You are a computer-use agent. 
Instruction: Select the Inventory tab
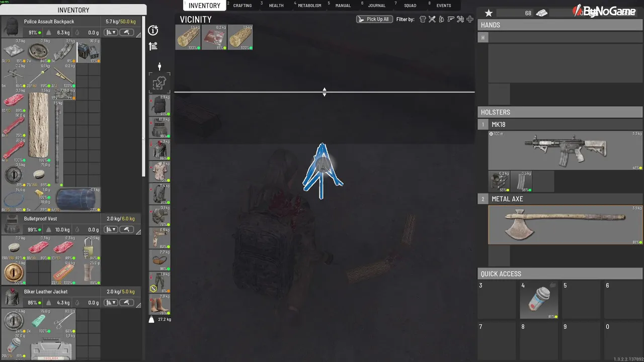point(204,6)
